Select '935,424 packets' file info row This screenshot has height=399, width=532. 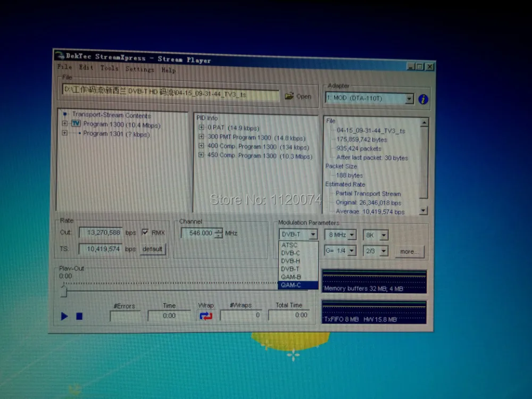(359, 148)
